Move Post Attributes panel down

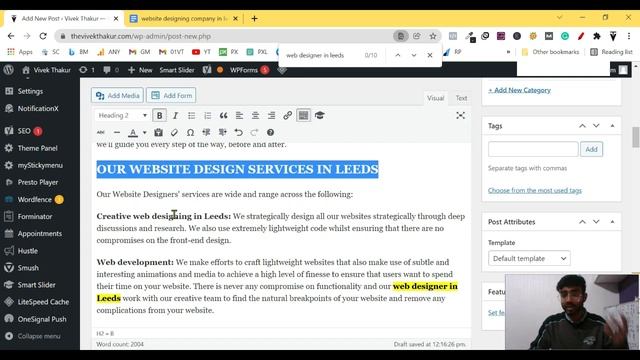[596, 222]
